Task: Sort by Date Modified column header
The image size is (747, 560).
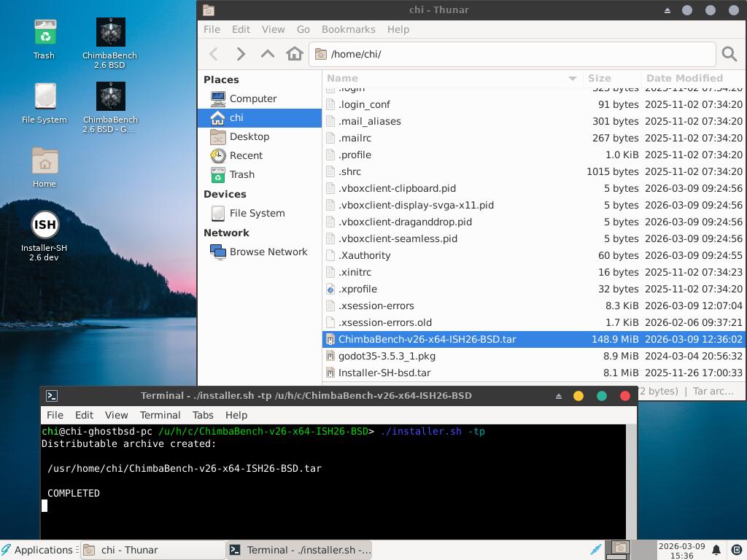Action: coord(684,78)
